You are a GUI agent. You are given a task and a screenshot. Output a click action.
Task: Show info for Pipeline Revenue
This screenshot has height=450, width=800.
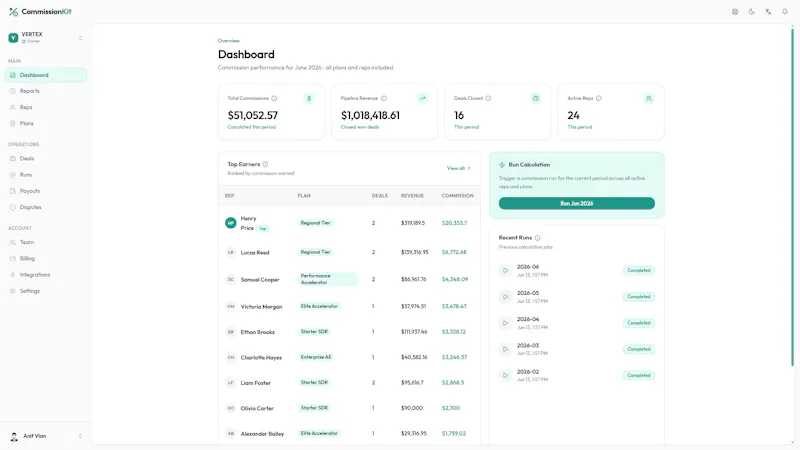tap(384, 98)
